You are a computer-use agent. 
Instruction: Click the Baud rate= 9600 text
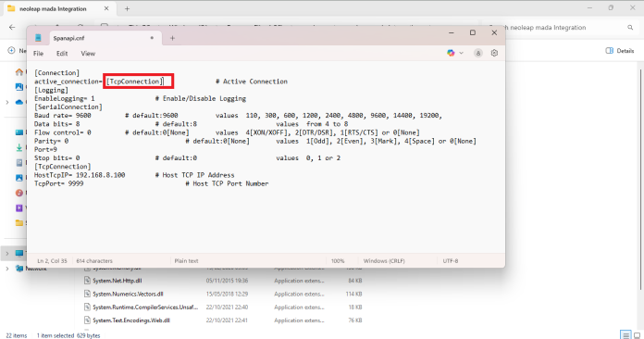[x=63, y=116]
